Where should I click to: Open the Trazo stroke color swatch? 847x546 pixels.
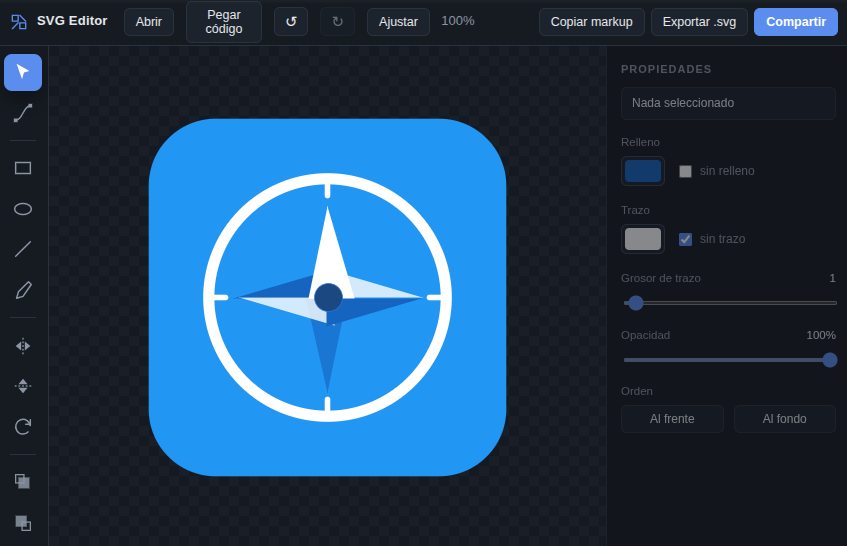pyautogui.click(x=643, y=239)
